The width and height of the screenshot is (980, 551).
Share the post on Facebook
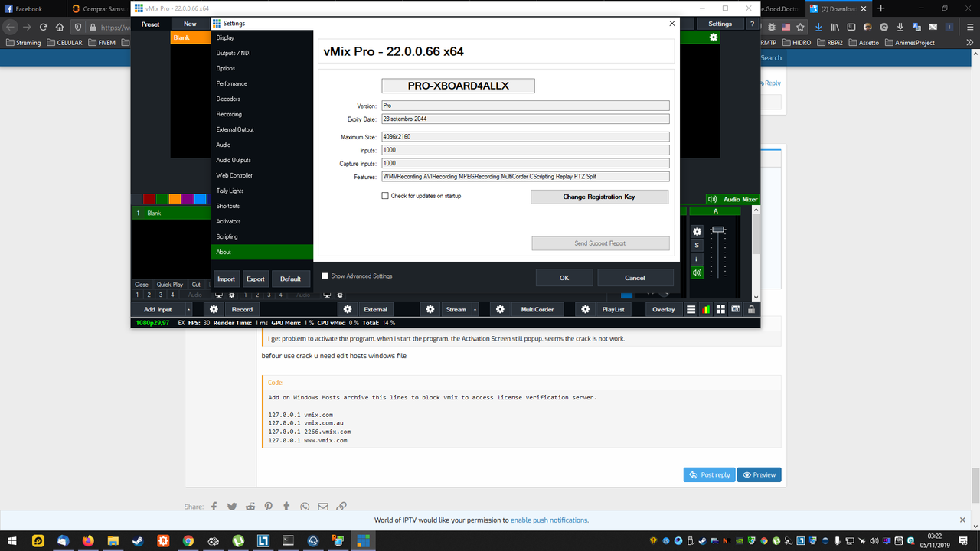pos(214,507)
